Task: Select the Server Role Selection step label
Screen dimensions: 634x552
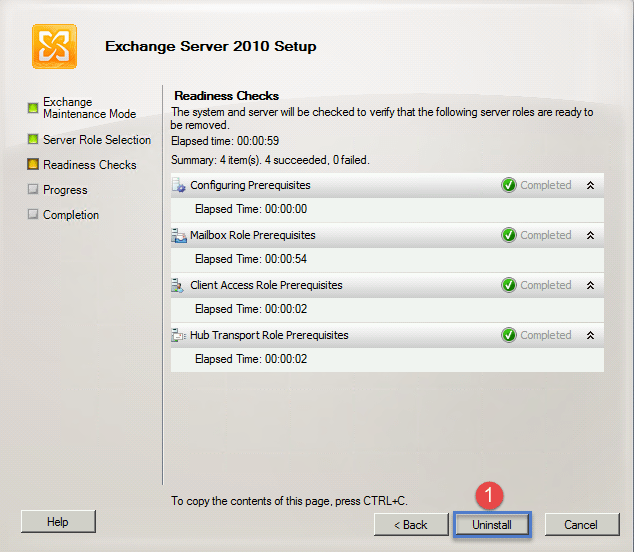Action: coord(97,140)
